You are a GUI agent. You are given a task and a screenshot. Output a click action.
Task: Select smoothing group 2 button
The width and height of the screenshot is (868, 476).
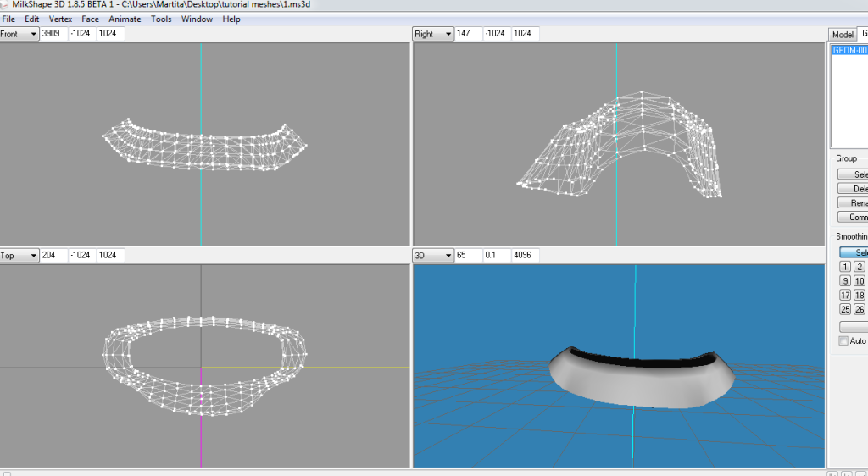click(x=860, y=267)
